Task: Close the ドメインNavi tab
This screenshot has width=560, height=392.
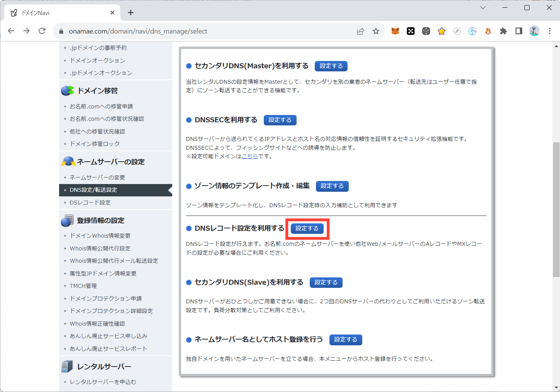Action: pyautogui.click(x=112, y=13)
